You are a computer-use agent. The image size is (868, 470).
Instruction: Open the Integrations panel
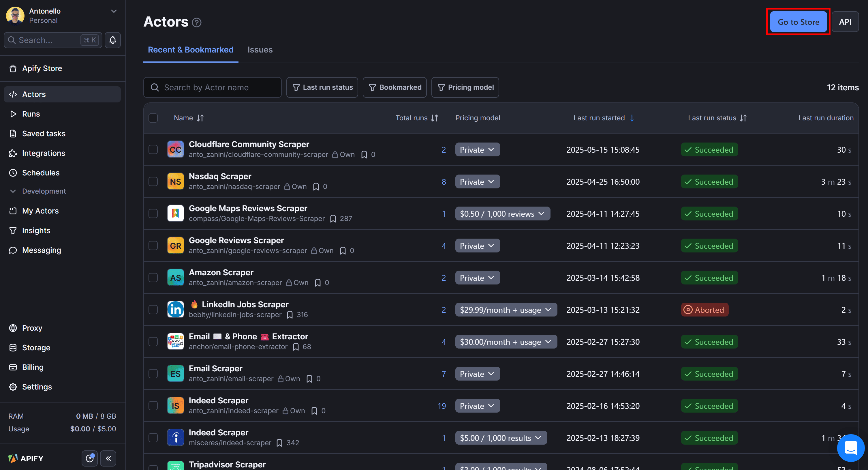(44, 153)
